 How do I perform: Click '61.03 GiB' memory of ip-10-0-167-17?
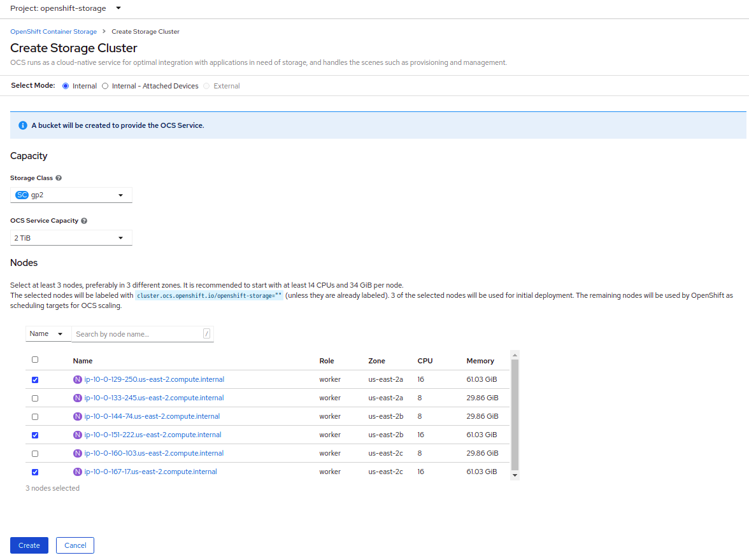481,472
